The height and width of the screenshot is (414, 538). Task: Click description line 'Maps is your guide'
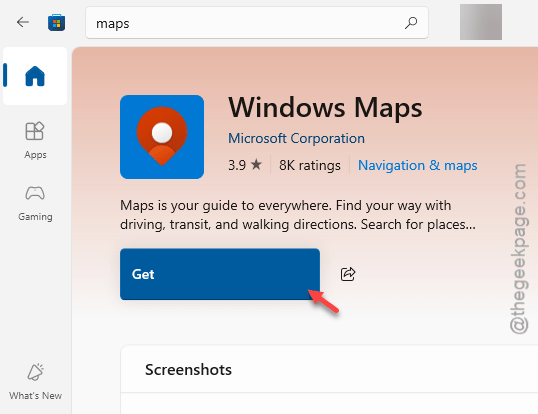coord(285,206)
